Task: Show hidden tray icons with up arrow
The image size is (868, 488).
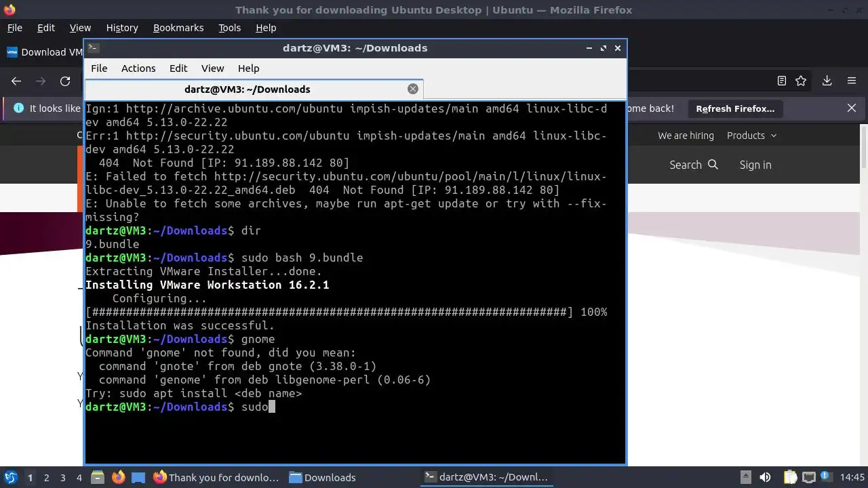Action: point(745,477)
